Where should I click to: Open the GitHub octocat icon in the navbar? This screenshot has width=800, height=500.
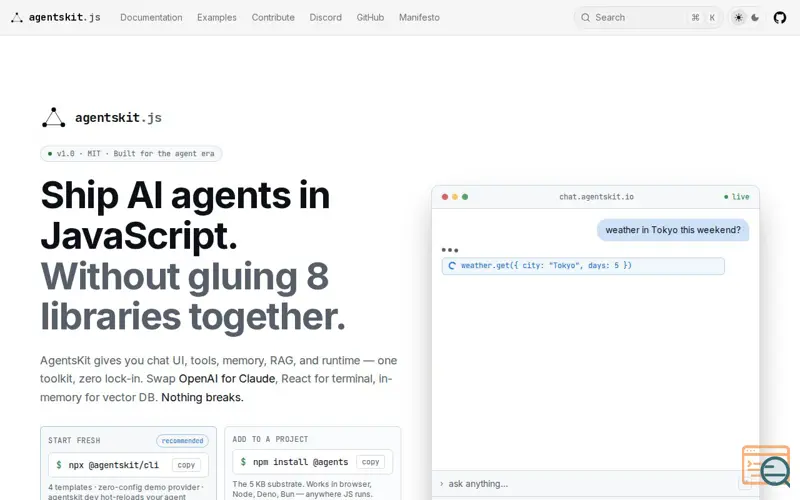[x=780, y=18]
